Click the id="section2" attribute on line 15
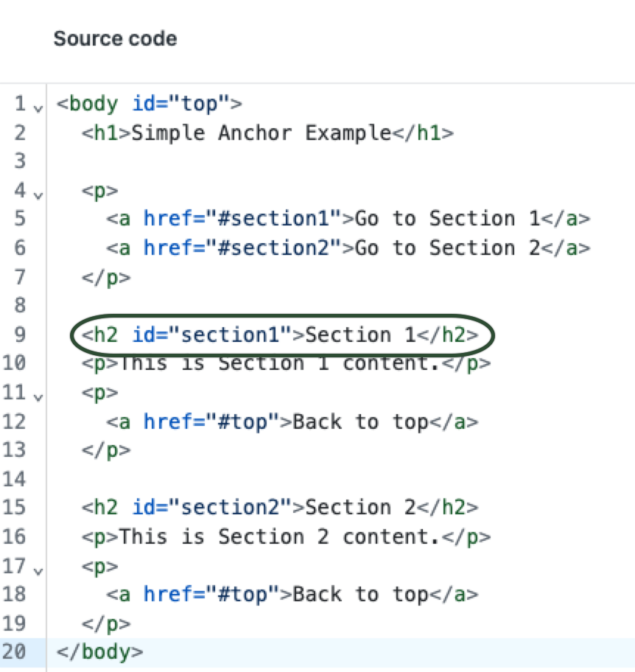 point(211,508)
